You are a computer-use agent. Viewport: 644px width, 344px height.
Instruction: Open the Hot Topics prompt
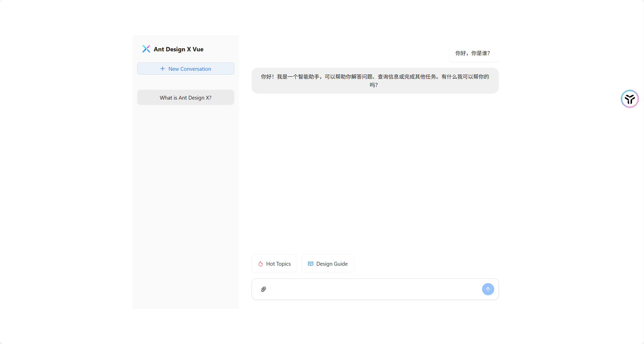[x=274, y=264]
